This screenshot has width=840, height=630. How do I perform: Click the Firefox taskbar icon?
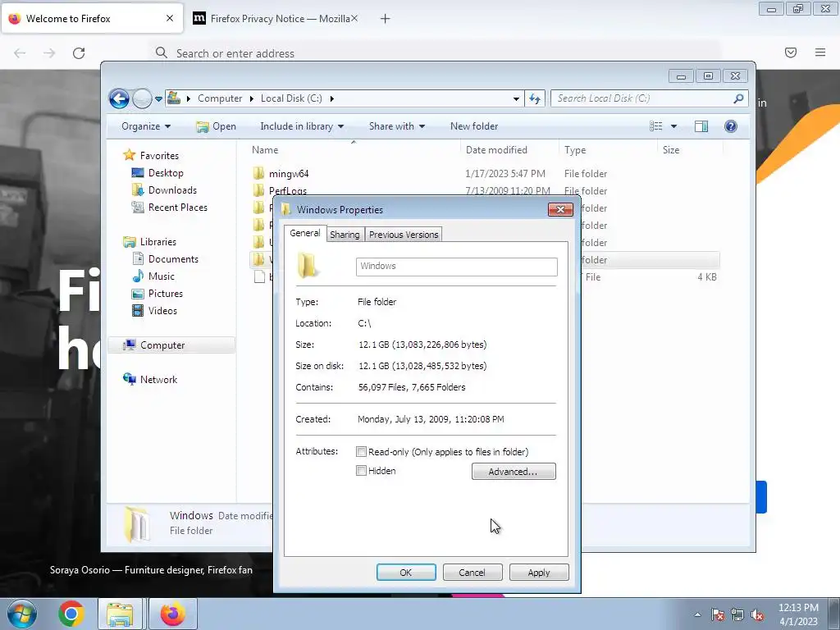(x=172, y=614)
